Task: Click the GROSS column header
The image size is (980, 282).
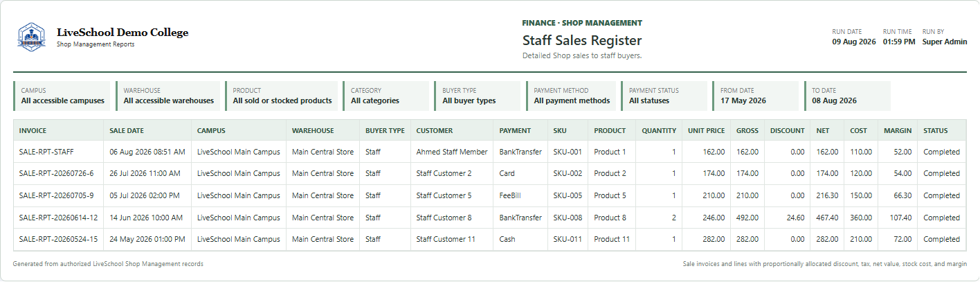Action: tap(747, 130)
